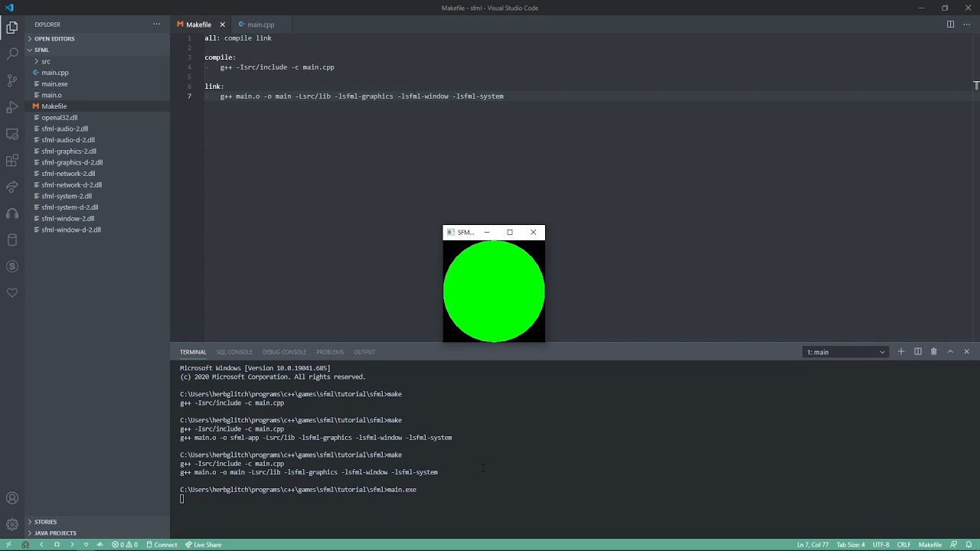Open the Remote Explorer view
This screenshot has width=980, height=551.
pos(12,134)
